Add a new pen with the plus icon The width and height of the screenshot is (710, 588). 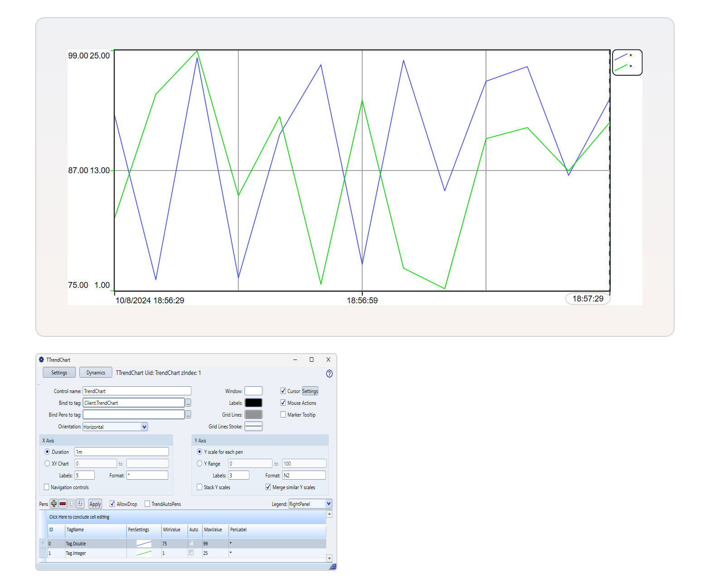click(x=54, y=504)
